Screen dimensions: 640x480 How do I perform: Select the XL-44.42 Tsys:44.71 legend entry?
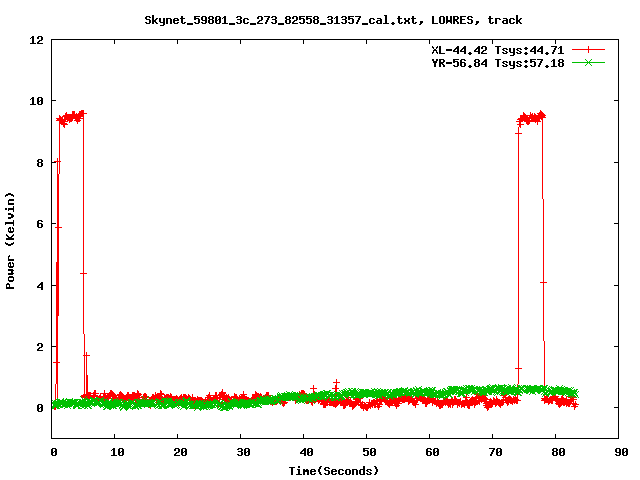(498, 50)
